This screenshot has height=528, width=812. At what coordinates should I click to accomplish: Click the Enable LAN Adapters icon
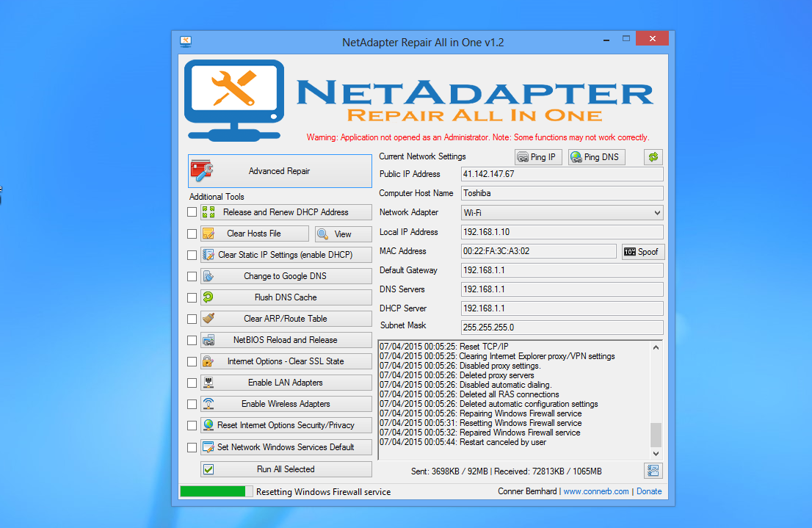pos(209,383)
